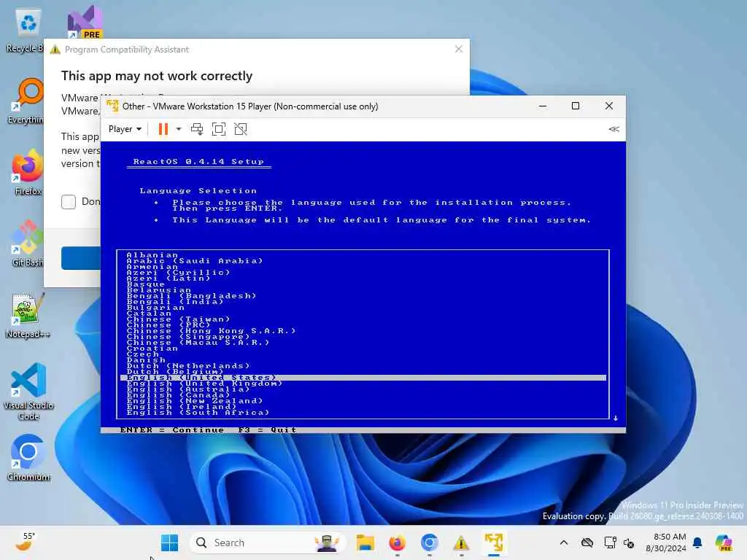Image resolution: width=747 pixels, height=560 pixels.
Task: Click Visual Studio Preview desktop shortcut
Action: point(85,22)
